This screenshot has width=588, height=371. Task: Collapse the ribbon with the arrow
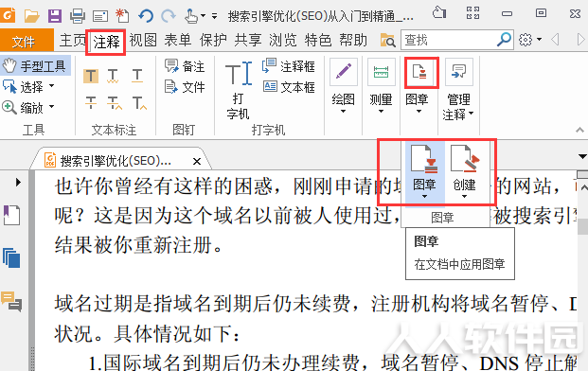pyautogui.click(x=579, y=130)
